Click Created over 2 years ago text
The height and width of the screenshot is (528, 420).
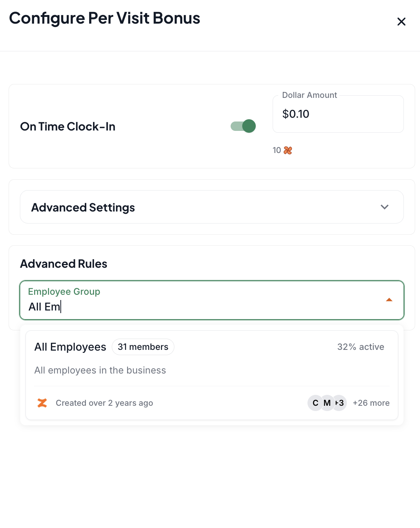pos(104,403)
